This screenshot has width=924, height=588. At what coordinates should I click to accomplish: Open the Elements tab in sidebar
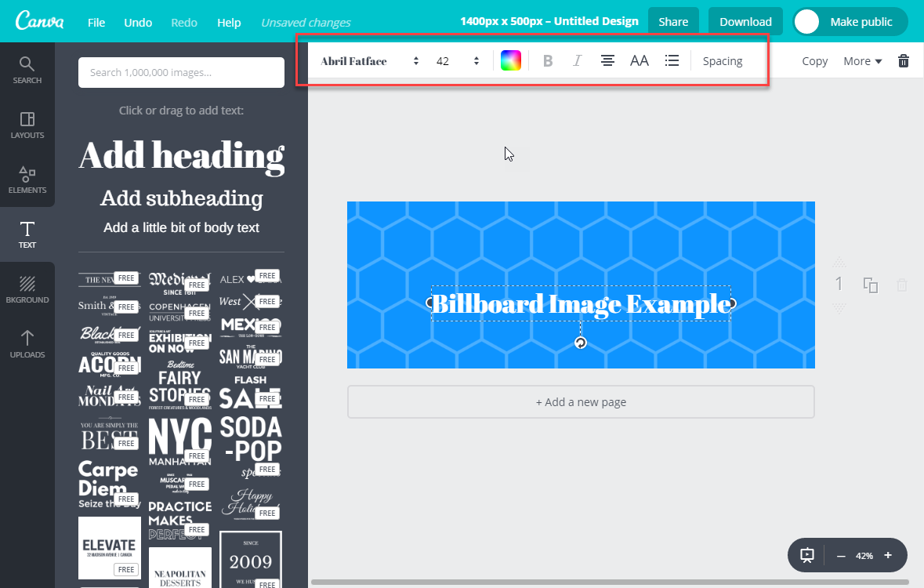coord(27,180)
